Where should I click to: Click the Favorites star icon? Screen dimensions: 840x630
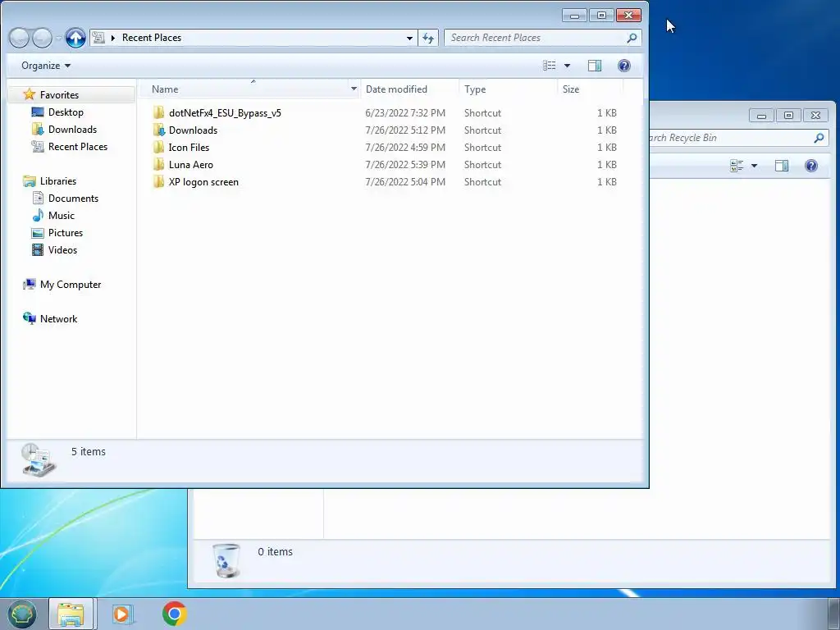click(x=30, y=94)
